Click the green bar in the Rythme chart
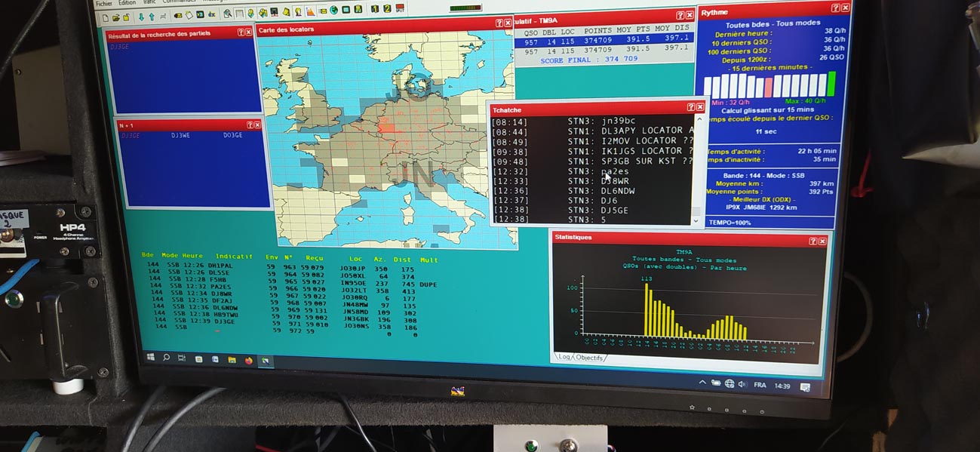The height and width of the screenshot is (452, 980). pos(831,84)
